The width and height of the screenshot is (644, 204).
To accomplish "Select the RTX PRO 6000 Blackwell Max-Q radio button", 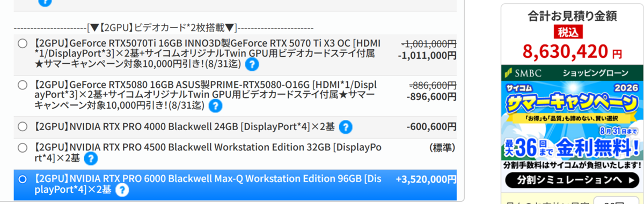I will [23, 179].
